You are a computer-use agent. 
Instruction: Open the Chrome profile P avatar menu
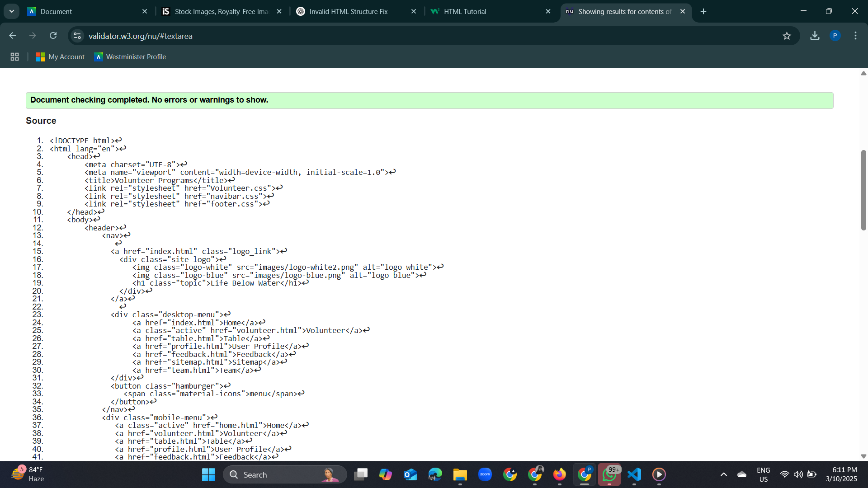[x=835, y=36]
